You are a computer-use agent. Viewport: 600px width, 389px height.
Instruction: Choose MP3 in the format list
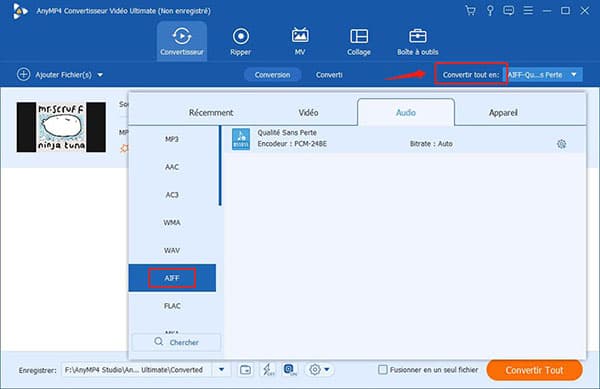click(x=172, y=139)
